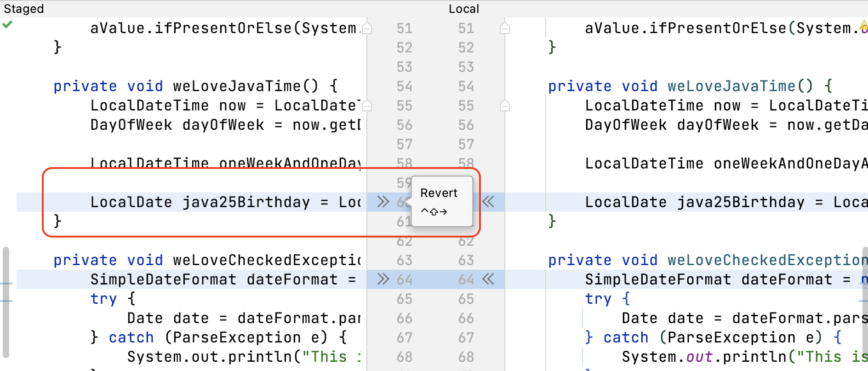The width and height of the screenshot is (868, 371).
Task: Click the Staged pane header label
Action: tap(24, 9)
